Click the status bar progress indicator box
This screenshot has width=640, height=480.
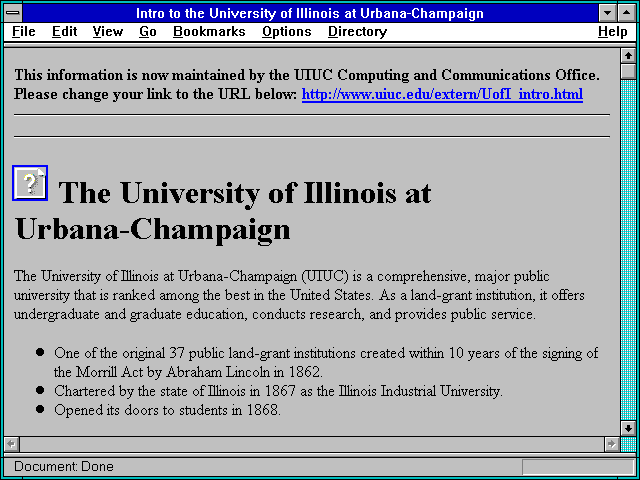tap(578, 467)
